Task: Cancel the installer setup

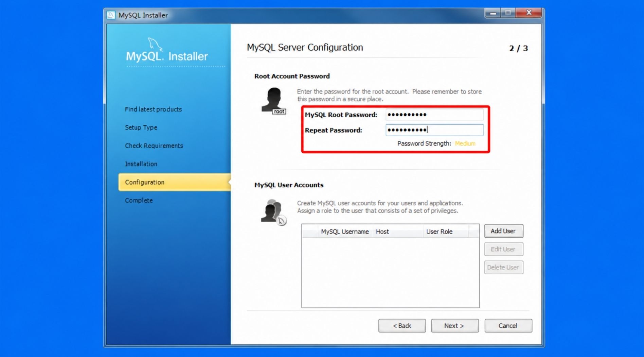Action: (x=508, y=326)
